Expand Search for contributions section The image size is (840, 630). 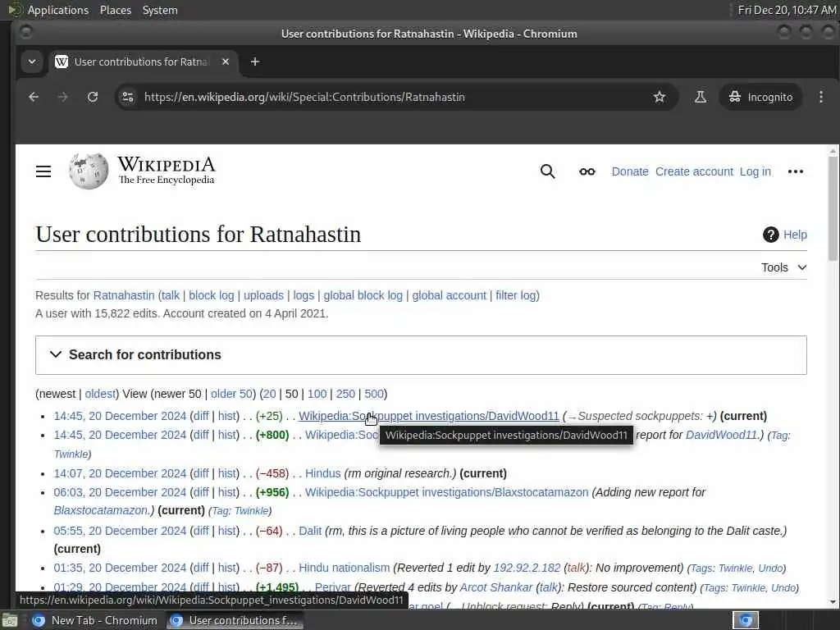click(421, 354)
